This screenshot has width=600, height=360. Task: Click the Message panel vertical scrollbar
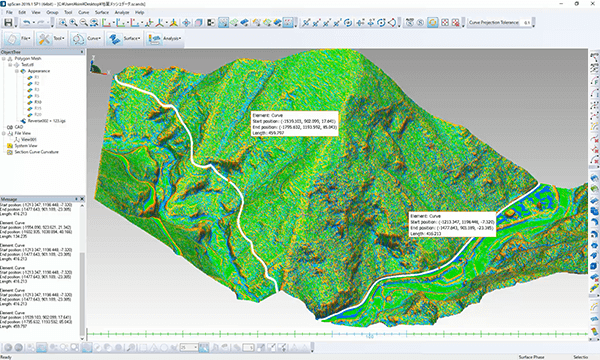point(82,272)
